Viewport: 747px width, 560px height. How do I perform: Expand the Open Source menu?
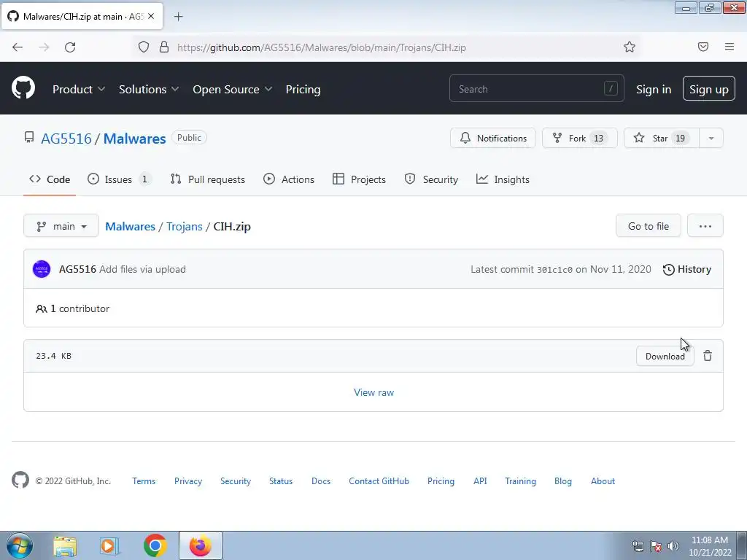pos(233,89)
